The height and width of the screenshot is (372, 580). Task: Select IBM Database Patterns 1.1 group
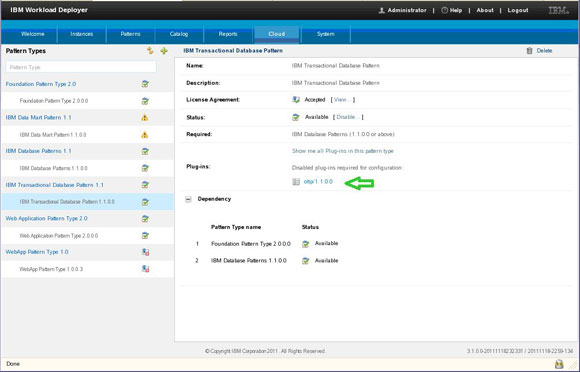coord(38,151)
